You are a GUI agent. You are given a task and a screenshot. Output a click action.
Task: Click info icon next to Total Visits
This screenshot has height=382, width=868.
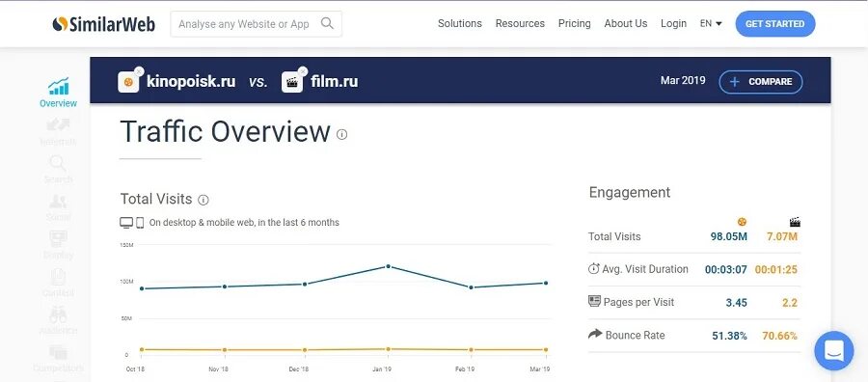203,200
